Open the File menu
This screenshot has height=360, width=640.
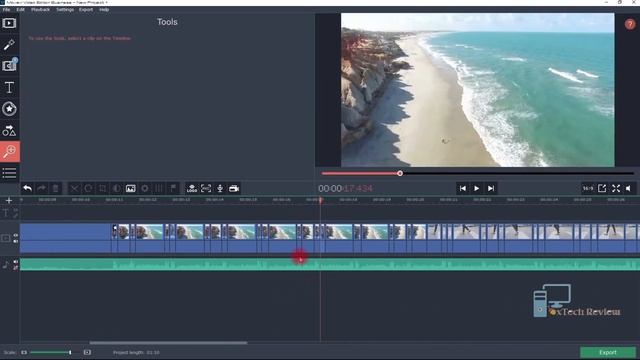(x=7, y=9)
